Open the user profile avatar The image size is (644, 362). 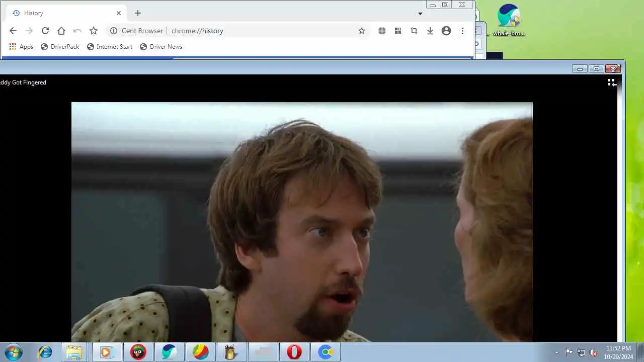(446, 31)
